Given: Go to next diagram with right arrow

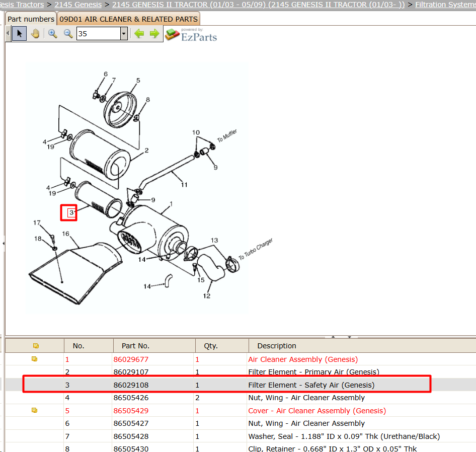Looking at the screenshot, I should click(x=154, y=33).
